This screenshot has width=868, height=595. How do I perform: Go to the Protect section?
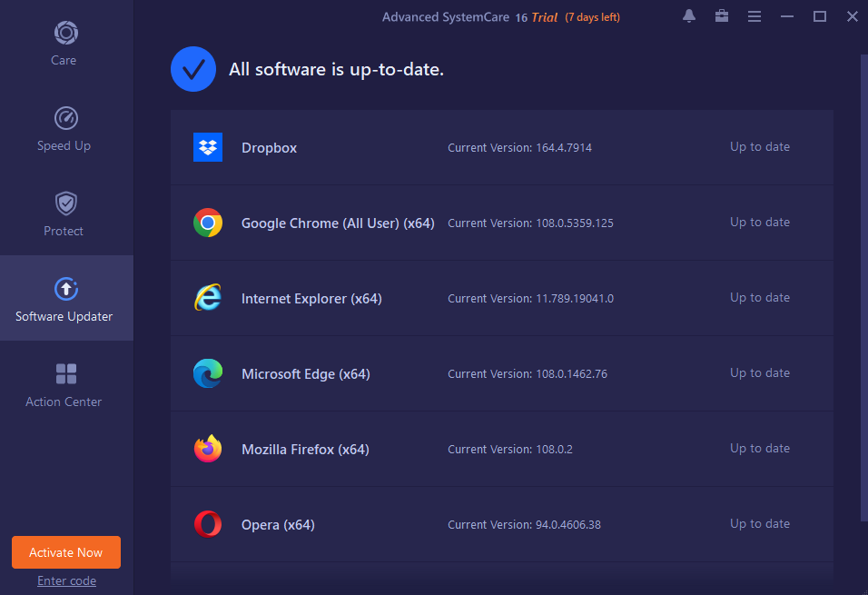pos(64,213)
